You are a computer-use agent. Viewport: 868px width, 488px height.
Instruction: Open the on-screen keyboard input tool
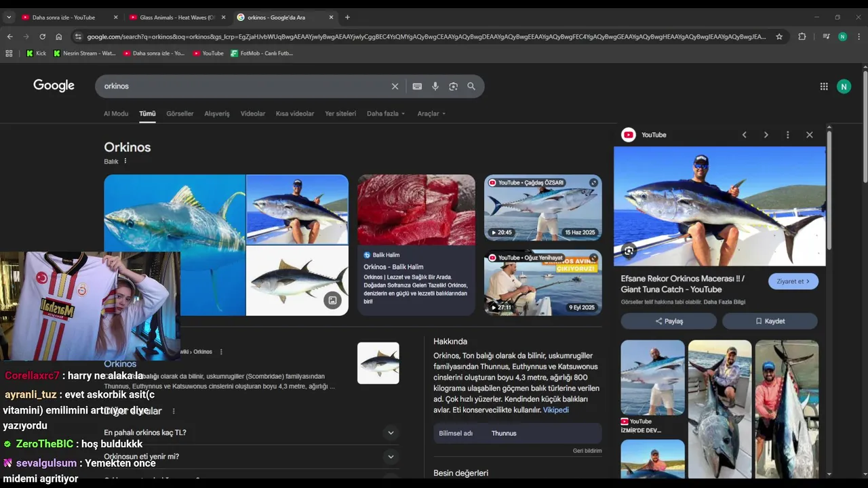[417, 86]
